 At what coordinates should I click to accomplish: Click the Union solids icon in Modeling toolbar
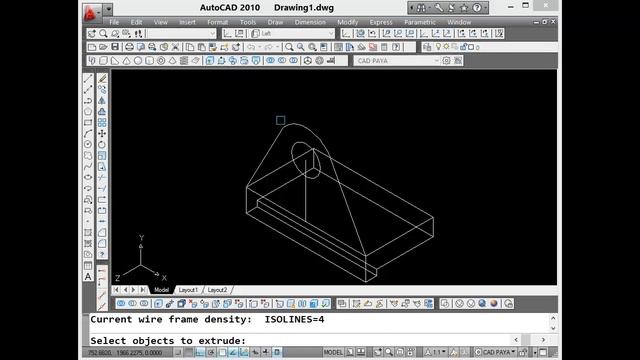[271, 61]
